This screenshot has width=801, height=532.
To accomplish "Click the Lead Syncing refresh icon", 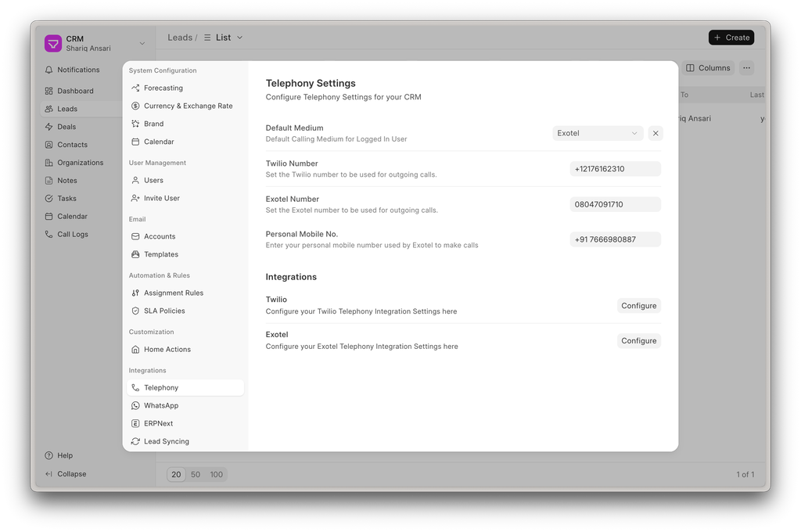I will 135,442.
